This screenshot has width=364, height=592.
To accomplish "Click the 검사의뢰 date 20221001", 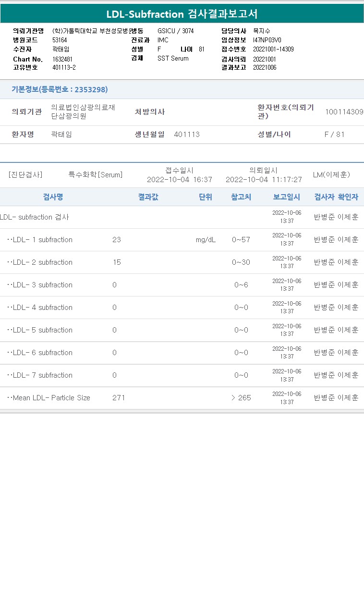I will (x=265, y=59).
